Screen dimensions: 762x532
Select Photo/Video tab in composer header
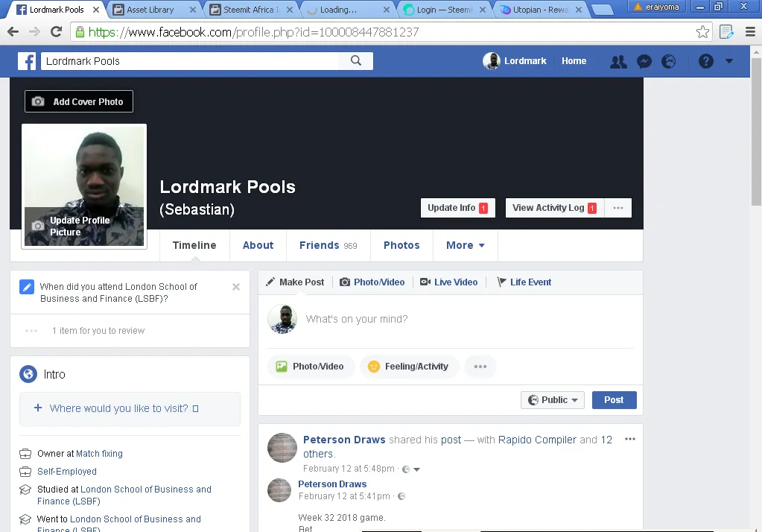click(372, 282)
